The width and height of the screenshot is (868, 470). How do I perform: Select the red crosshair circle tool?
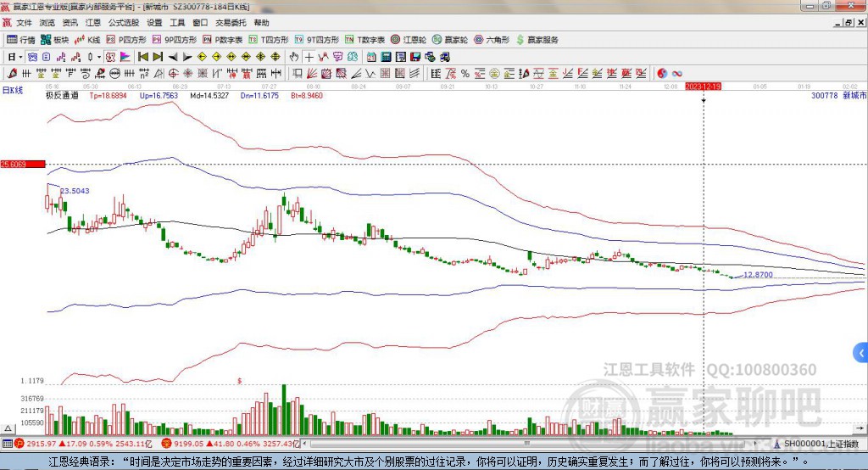pyautogui.click(x=173, y=74)
